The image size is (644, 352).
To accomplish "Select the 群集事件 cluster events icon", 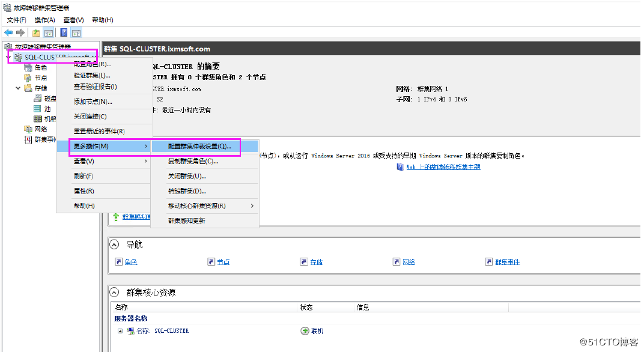I will (x=28, y=140).
